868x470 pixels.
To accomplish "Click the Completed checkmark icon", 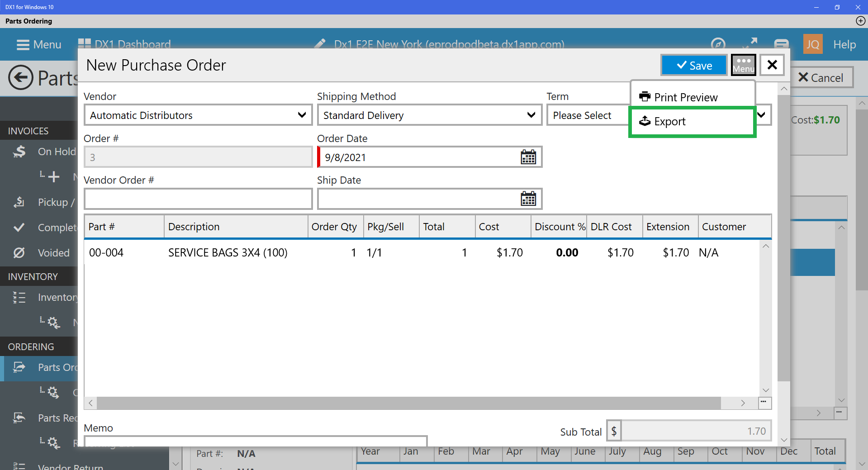I will (x=19, y=227).
